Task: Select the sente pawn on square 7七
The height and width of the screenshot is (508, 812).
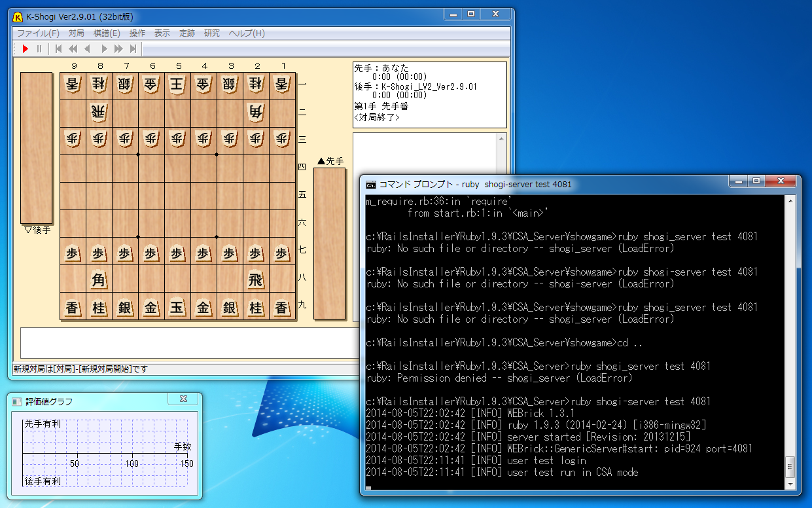Action: 125,252
